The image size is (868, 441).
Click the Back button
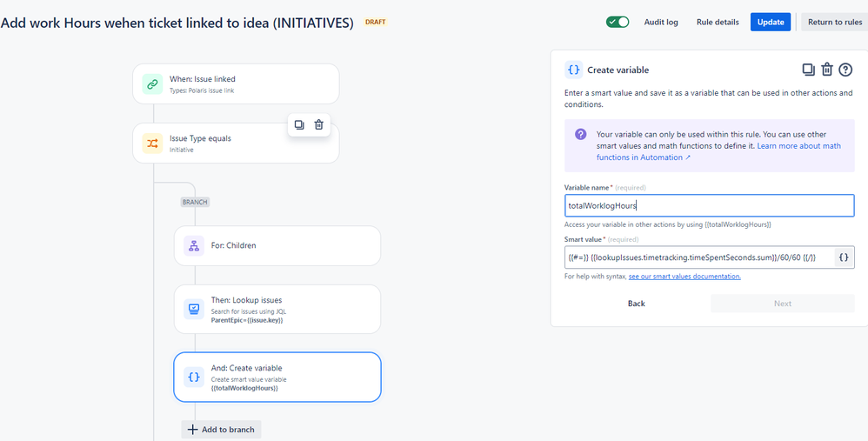637,304
